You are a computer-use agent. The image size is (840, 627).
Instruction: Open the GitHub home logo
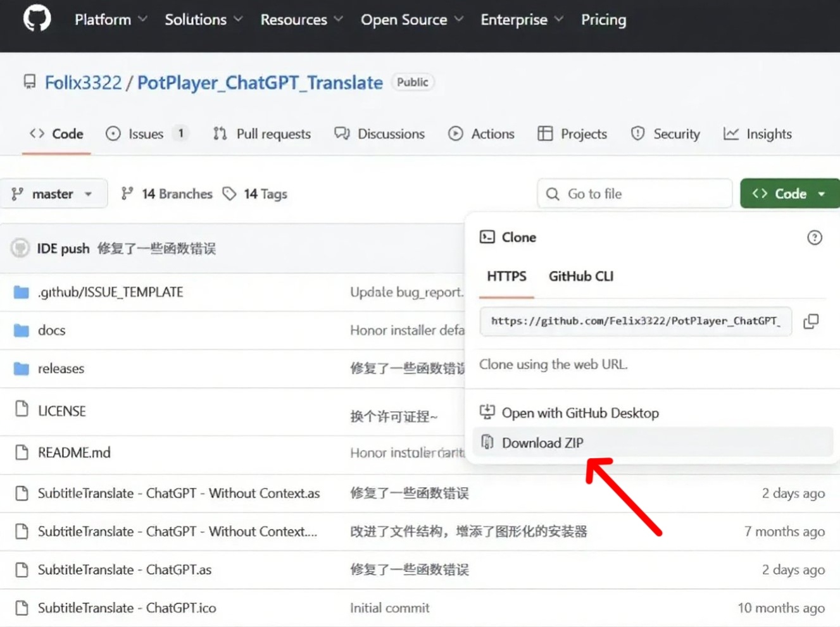pos(37,19)
